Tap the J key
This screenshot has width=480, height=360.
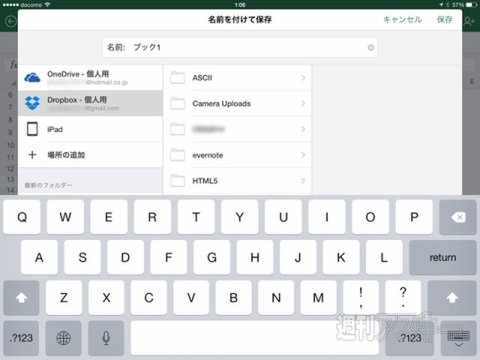tap(298, 257)
